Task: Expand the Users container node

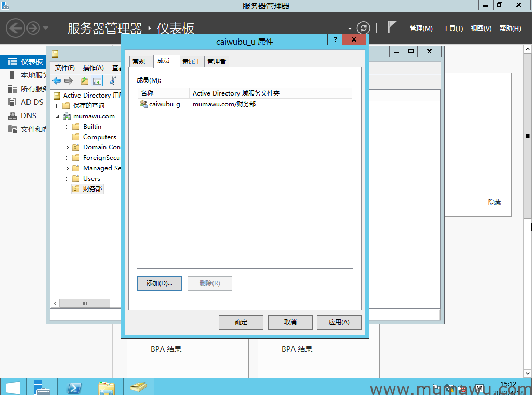Action: pyautogui.click(x=67, y=179)
